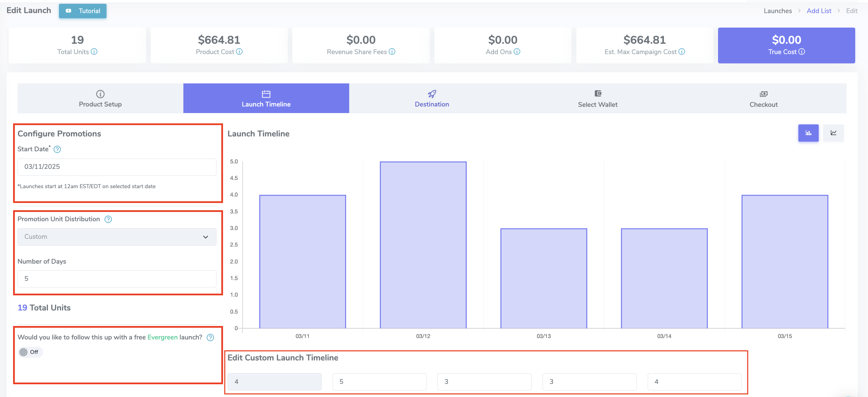
Task: Click the Number of Days field
Action: [117, 279]
